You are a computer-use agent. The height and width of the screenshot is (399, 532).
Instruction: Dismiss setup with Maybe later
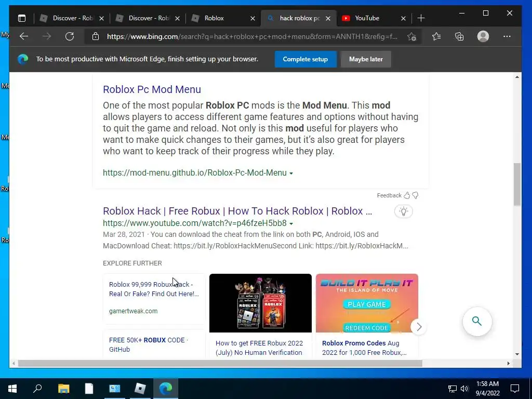click(366, 59)
